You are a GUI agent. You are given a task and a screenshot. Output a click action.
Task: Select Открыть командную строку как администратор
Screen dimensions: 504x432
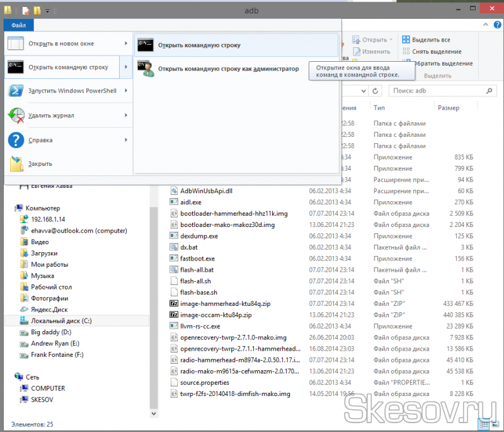pyautogui.click(x=228, y=69)
